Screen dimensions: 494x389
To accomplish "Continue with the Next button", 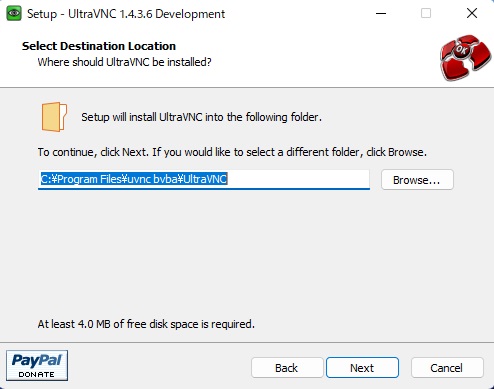I will tap(362, 368).
